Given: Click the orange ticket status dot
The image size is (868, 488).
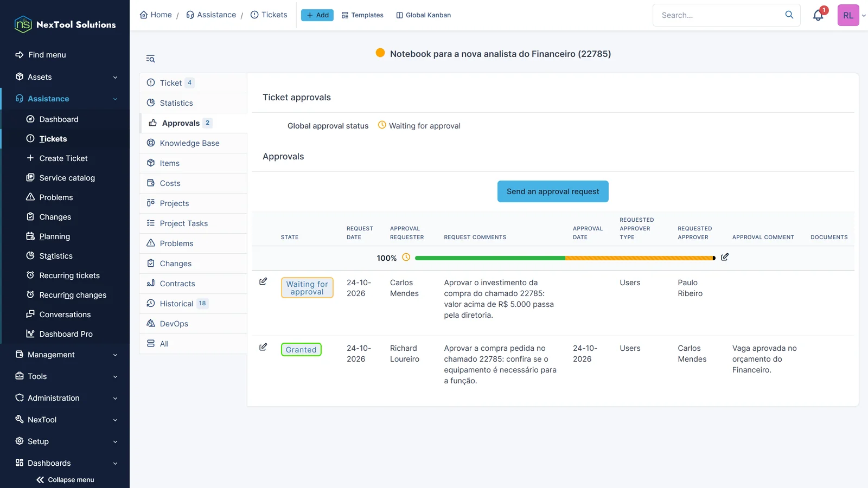Looking at the screenshot, I should pyautogui.click(x=380, y=53).
